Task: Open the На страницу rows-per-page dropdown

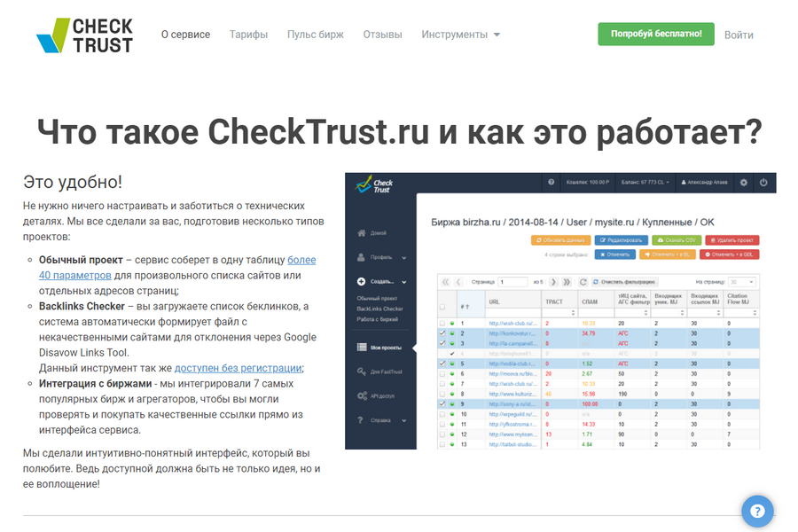Action: (x=741, y=282)
